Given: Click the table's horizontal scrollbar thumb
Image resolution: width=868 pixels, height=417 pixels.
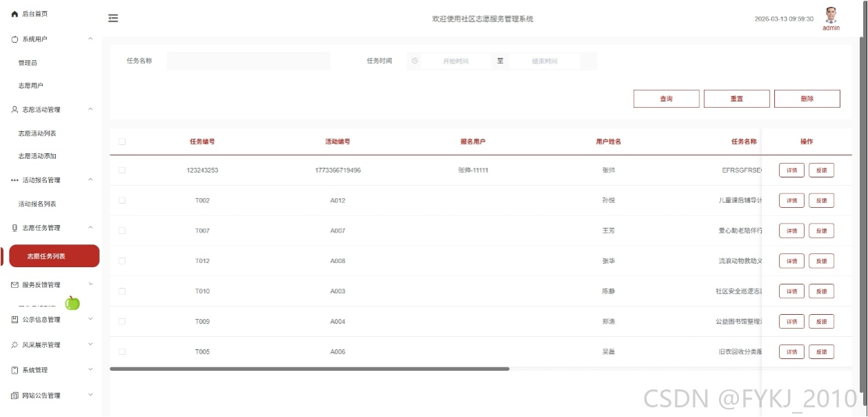Looking at the screenshot, I should click(x=309, y=369).
